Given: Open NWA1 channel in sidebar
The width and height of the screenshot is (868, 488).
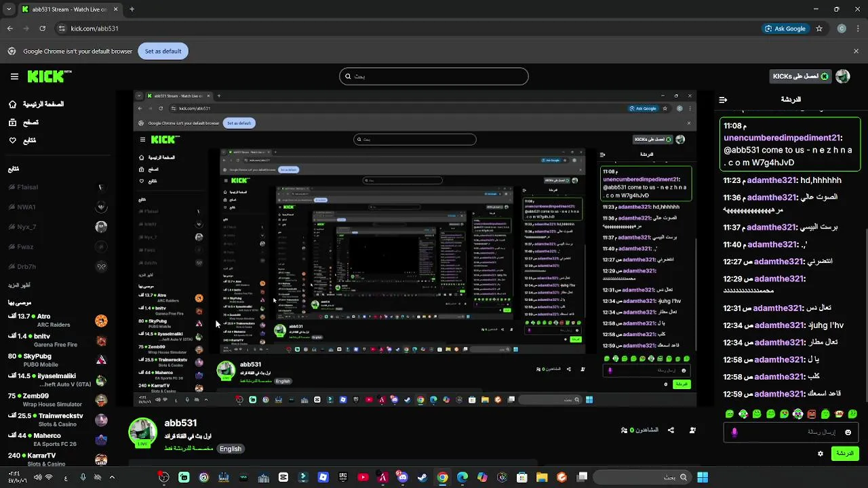Looking at the screenshot, I should (58, 207).
